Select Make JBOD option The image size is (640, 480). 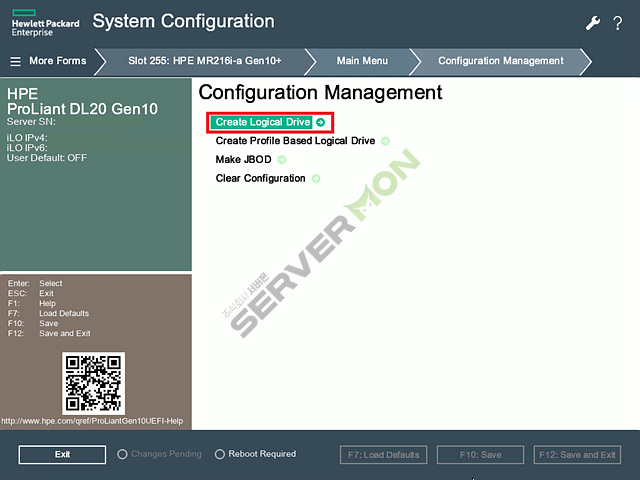(243, 160)
